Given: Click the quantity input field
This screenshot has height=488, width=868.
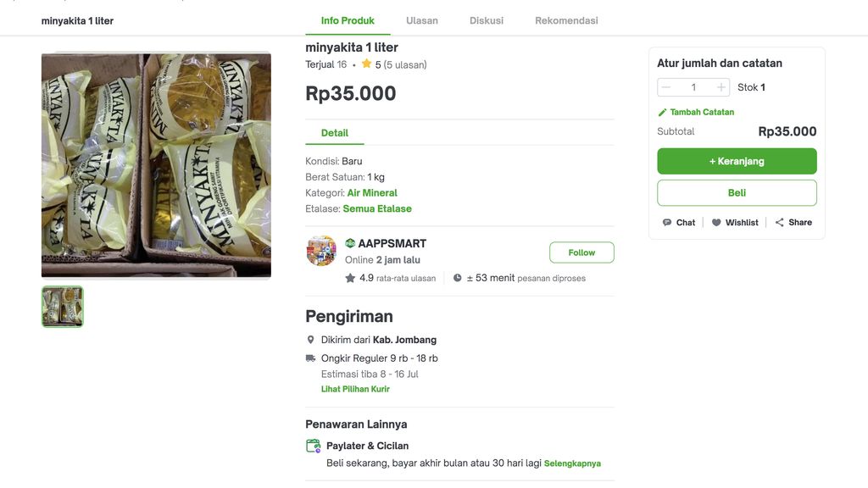Looking at the screenshot, I should click(693, 86).
